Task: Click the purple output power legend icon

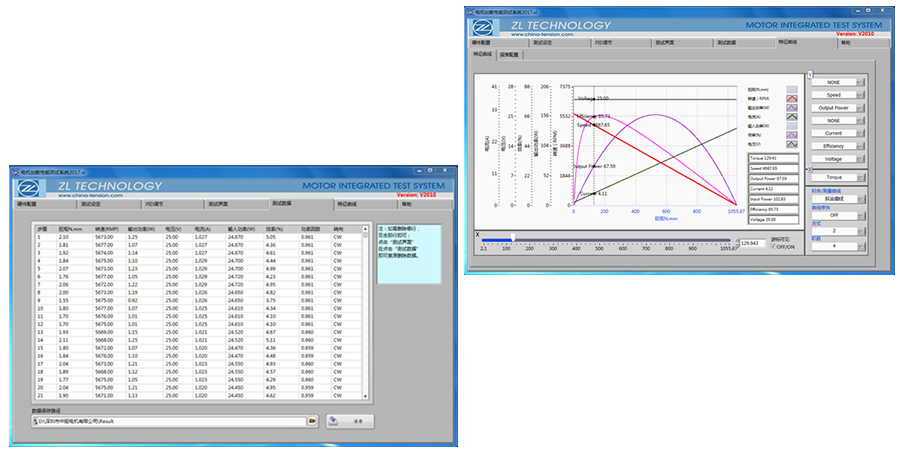Action: pos(792,108)
